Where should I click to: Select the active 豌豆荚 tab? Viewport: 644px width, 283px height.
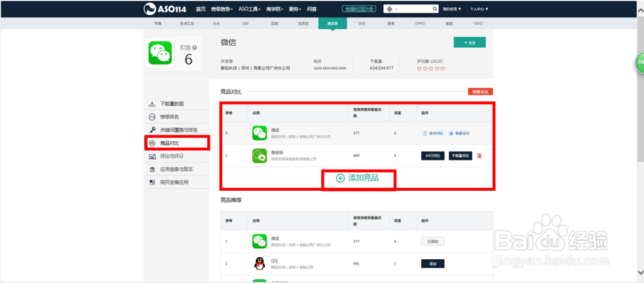(x=332, y=24)
